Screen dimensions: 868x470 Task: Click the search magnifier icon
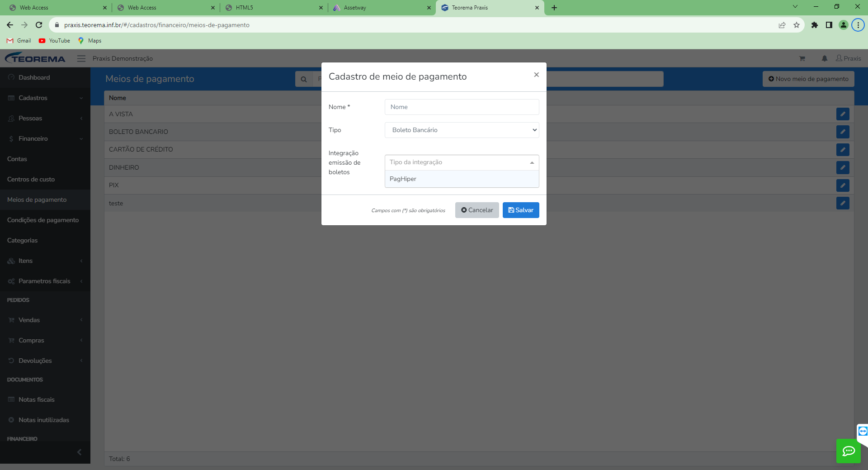[x=304, y=79]
